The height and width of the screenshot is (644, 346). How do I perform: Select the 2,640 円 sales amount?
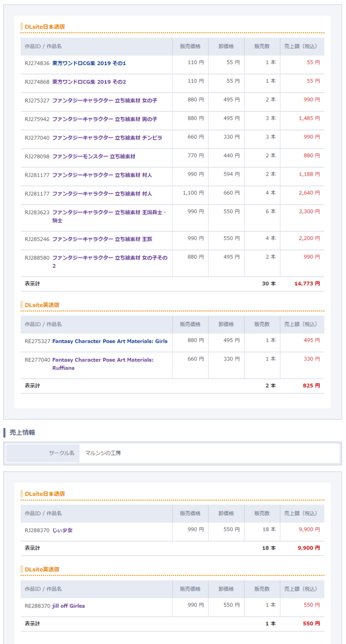click(310, 193)
